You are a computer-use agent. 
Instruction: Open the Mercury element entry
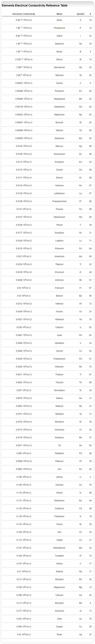click(59, 146)
